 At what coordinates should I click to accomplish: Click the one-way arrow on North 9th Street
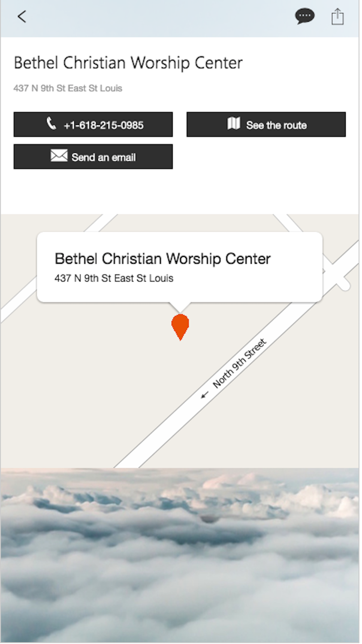coord(205,395)
